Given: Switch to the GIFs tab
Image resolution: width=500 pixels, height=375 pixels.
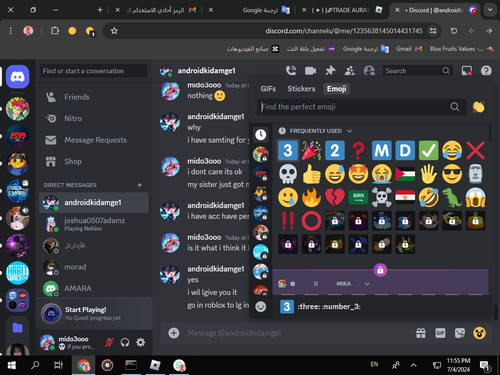Looking at the screenshot, I should click(268, 89).
